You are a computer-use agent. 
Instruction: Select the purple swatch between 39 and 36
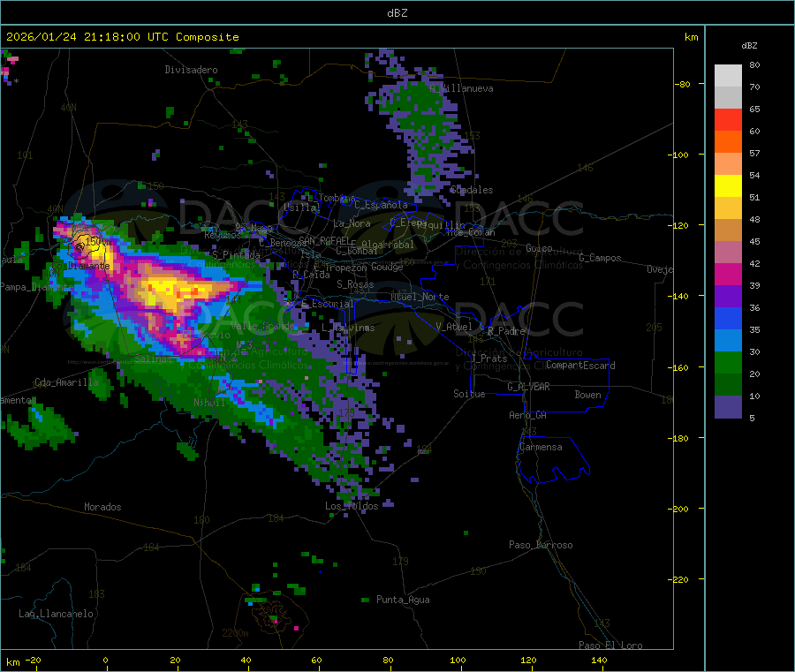[x=728, y=297]
